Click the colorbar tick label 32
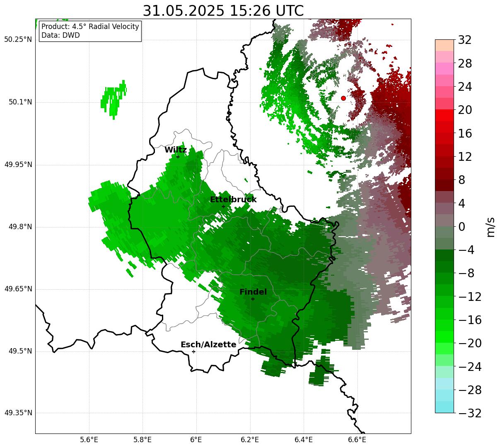Screen dimensions: 500x448 coord(465,40)
